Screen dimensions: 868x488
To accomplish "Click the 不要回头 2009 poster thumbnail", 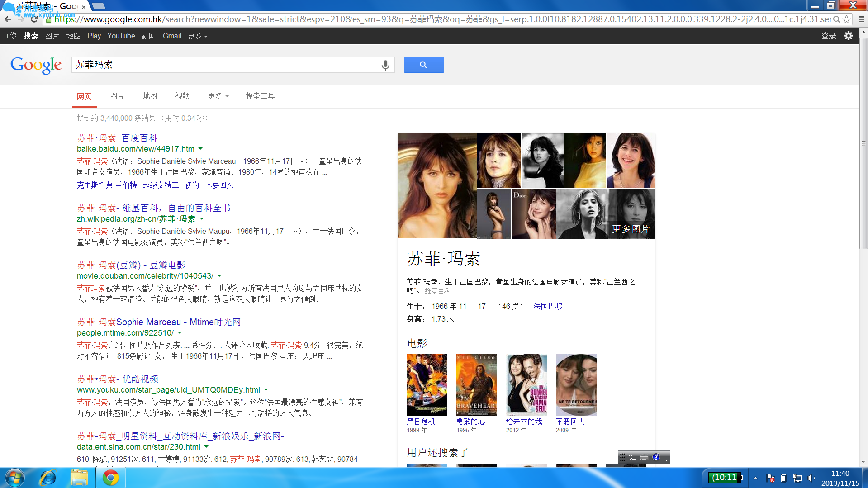I will 576,385.
